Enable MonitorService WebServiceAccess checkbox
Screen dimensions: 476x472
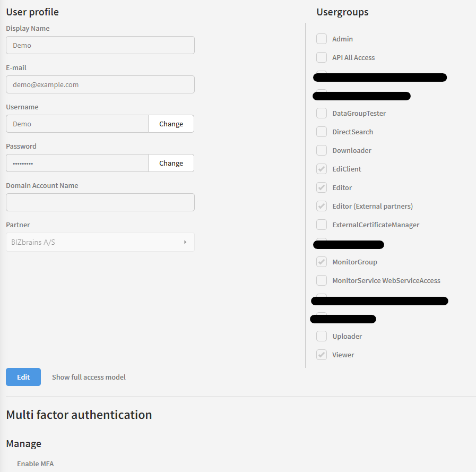coord(322,280)
